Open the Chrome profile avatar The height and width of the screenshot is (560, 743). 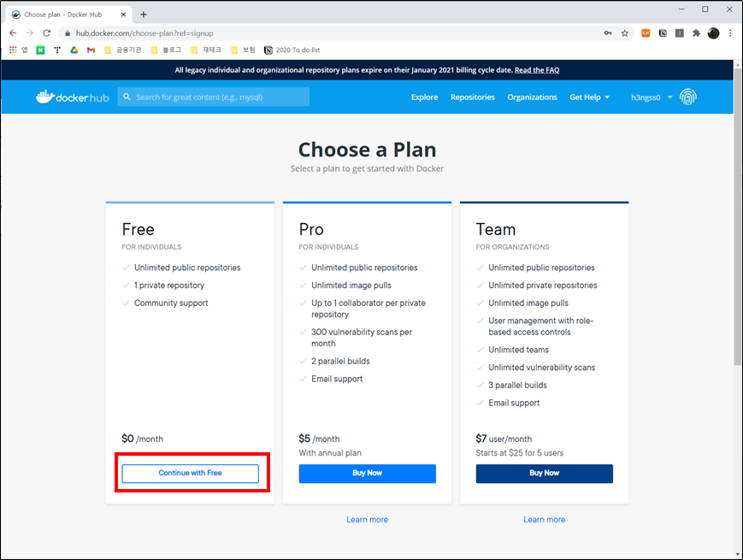[x=713, y=33]
